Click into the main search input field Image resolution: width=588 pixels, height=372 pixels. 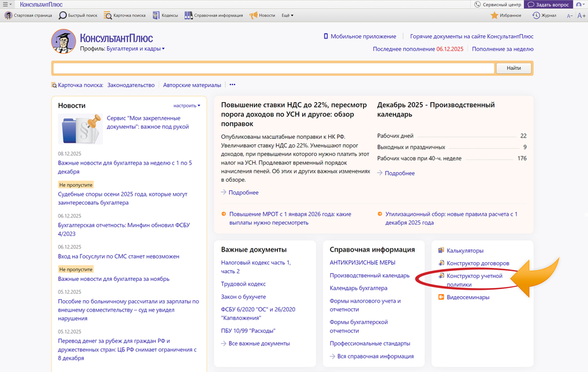point(273,68)
